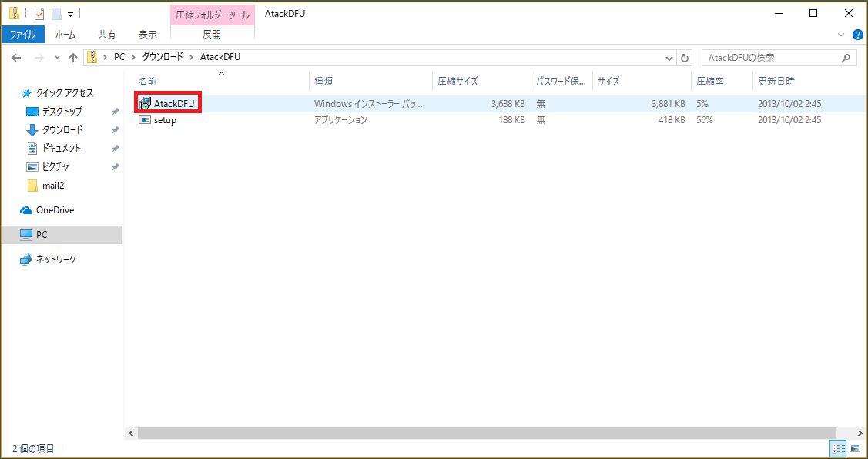Open the mail2 folder in navigation pane
The image size is (868, 459).
45,186
